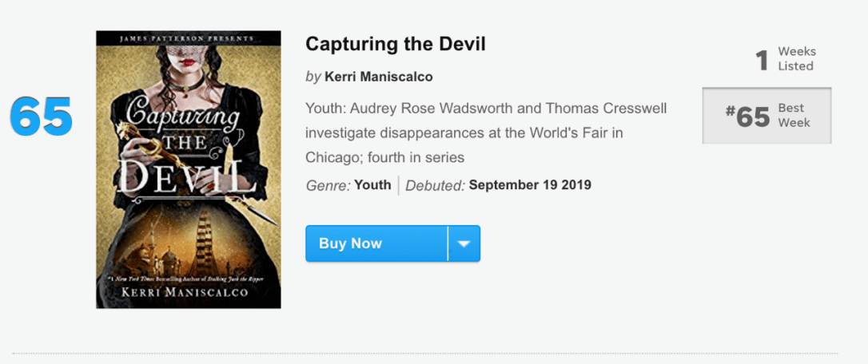Expand the Buy Now dropdown arrow
The height and width of the screenshot is (364, 868).
pos(464,243)
